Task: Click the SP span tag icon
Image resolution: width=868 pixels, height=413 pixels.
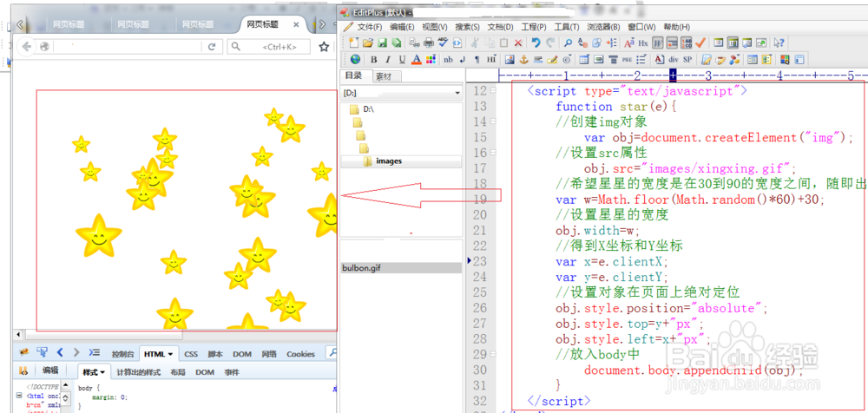Action: [687, 59]
